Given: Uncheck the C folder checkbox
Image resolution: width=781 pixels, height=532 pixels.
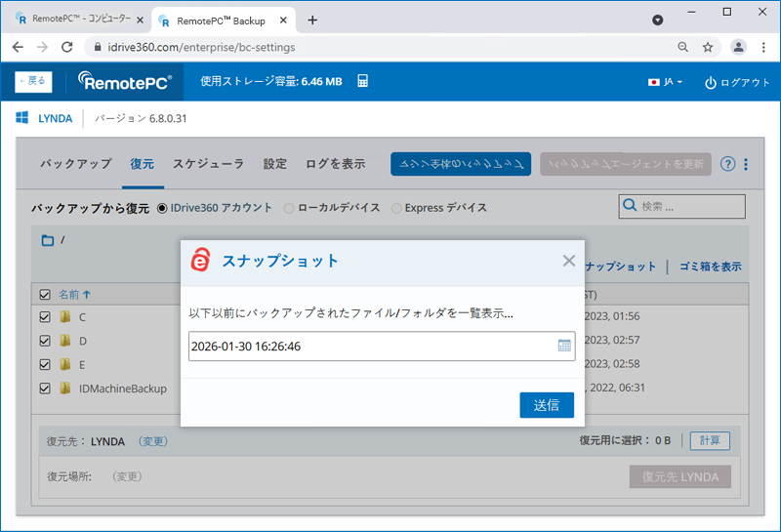Looking at the screenshot, I should tap(45, 317).
